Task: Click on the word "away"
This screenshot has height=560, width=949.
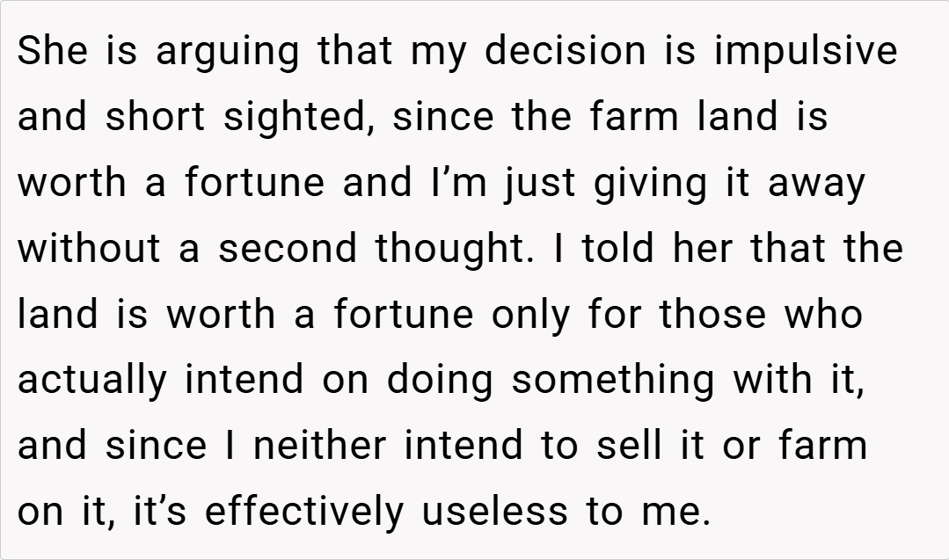Action: coord(817,184)
